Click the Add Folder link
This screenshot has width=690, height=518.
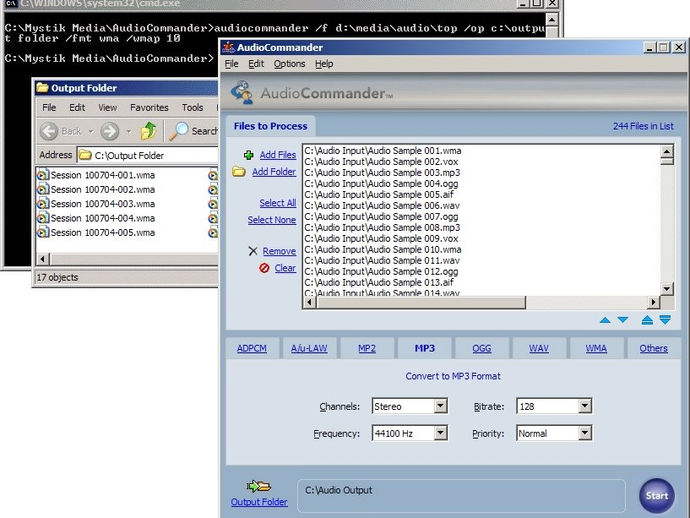click(274, 172)
